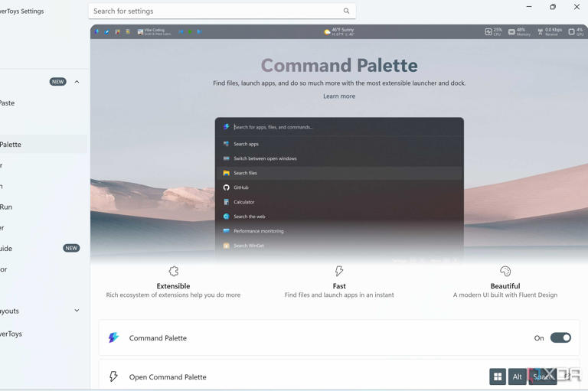Click the 'Search the web' globe icon
Image resolution: width=588 pixels, height=391 pixels.
[x=226, y=217]
